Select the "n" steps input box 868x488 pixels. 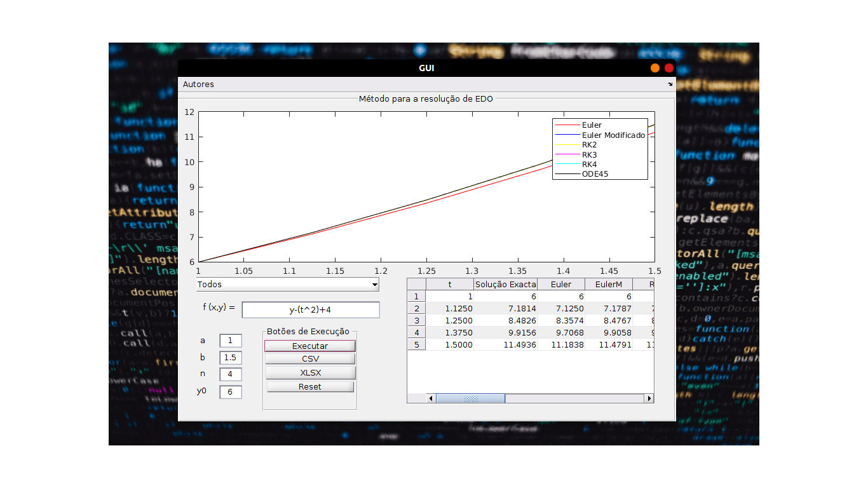pos(231,374)
